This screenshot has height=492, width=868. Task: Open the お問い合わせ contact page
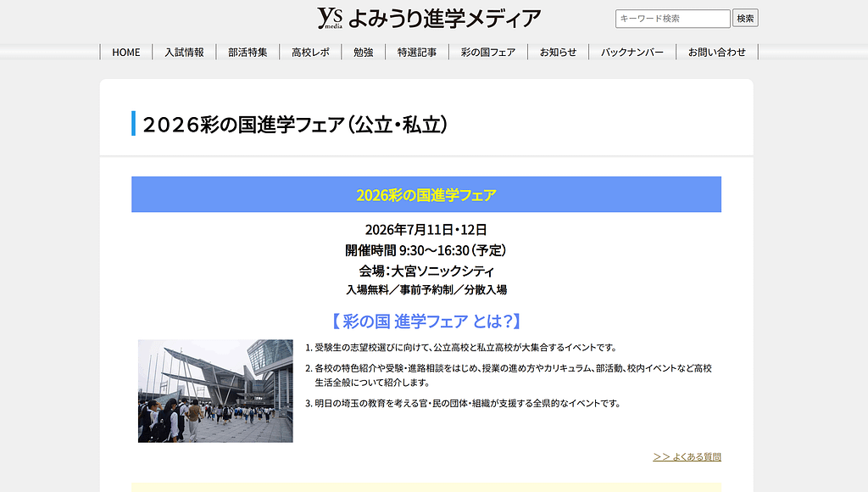[x=717, y=53]
